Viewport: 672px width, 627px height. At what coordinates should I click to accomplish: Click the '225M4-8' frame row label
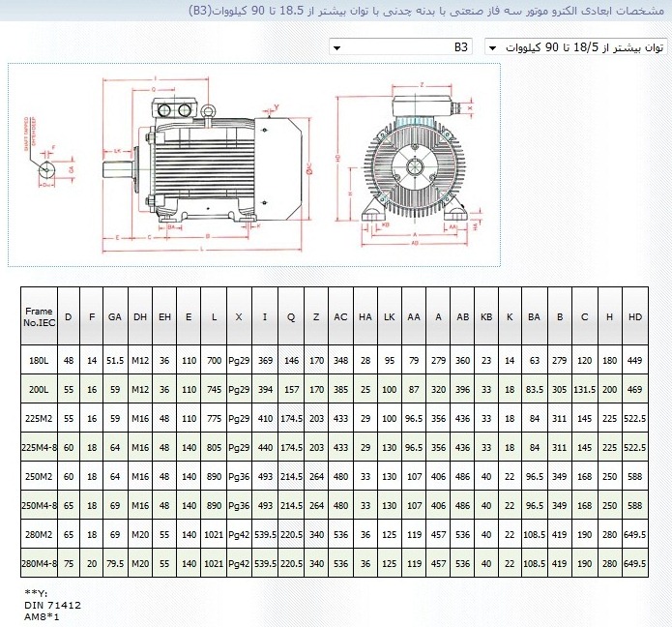click(39, 447)
